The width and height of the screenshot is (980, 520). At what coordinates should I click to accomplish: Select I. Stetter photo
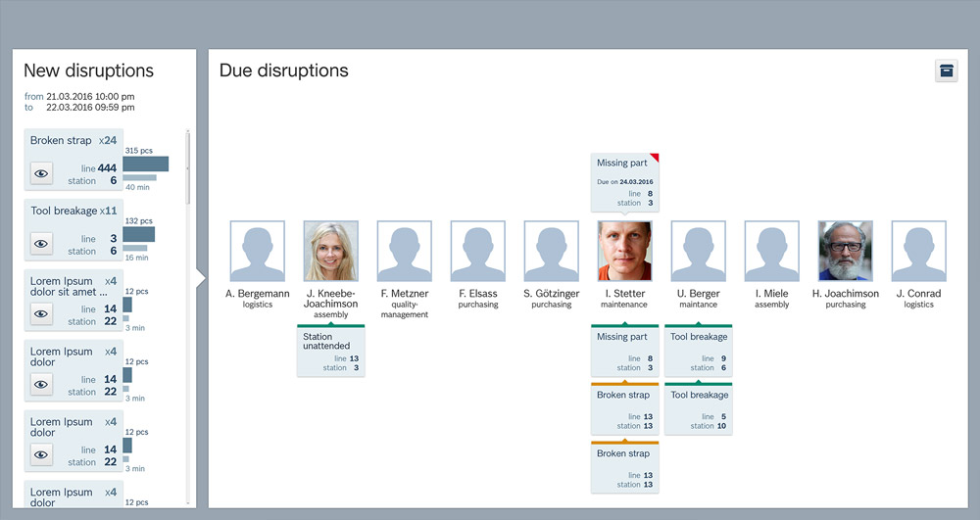(625, 251)
